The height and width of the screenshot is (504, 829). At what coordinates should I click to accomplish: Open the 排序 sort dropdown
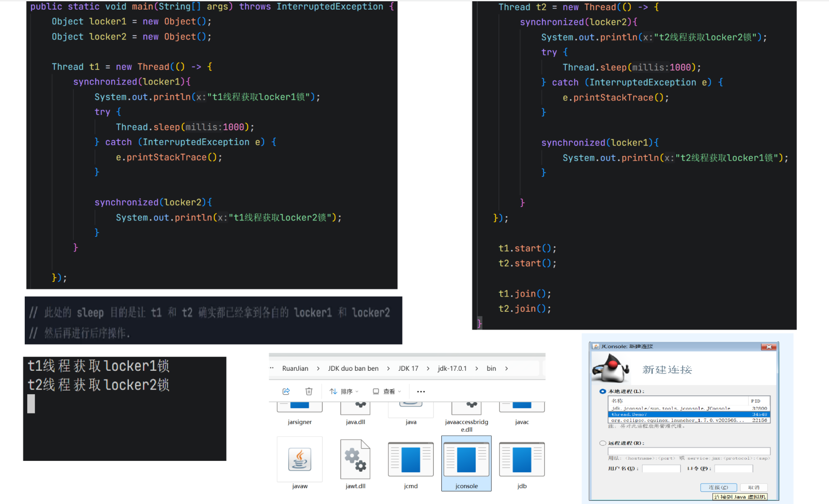tap(345, 391)
